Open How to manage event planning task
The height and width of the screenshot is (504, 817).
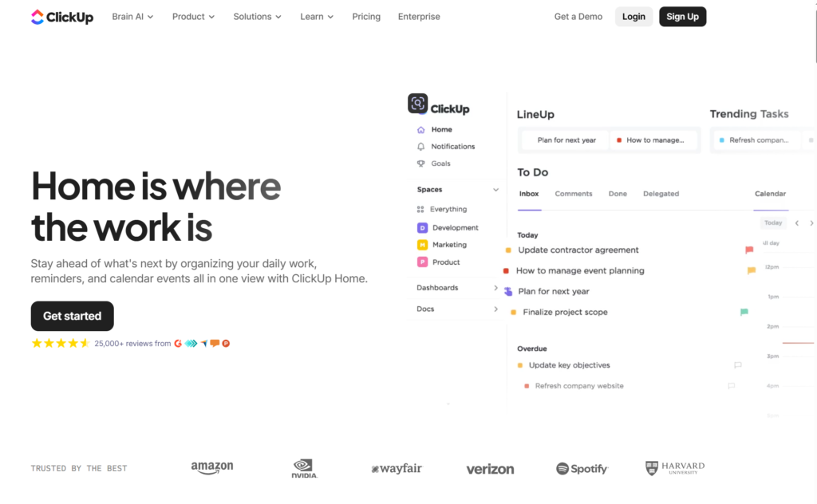click(x=580, y=271)
